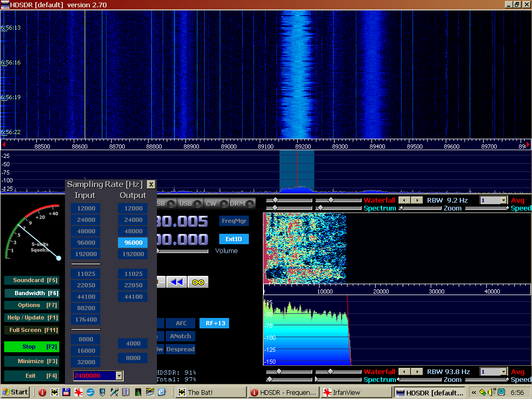Open the floppy disk quick launch icon

(66, 392)
